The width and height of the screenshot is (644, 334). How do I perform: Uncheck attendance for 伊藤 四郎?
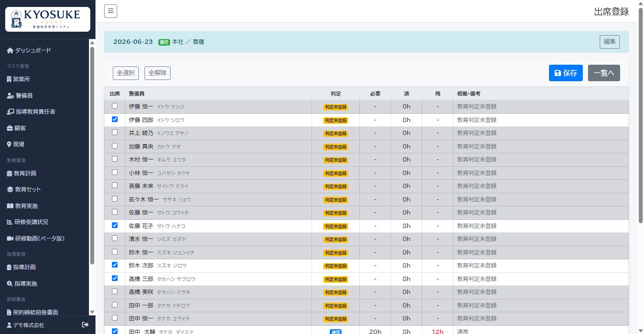tap(115, 119)
